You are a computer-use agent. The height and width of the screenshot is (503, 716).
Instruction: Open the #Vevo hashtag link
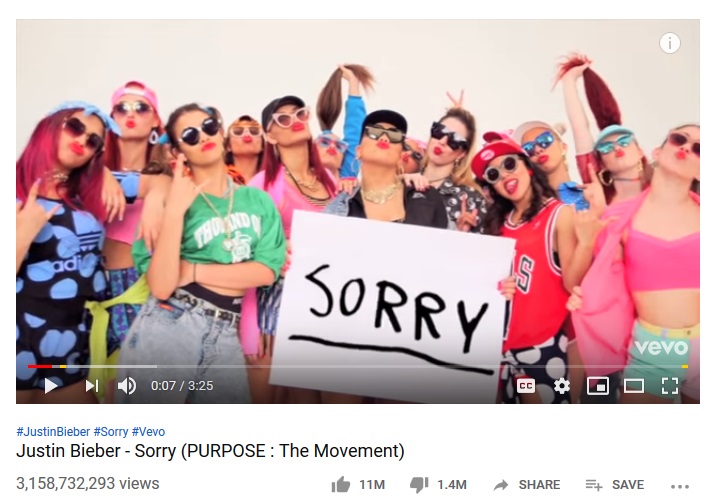click(x=148, y=431)
